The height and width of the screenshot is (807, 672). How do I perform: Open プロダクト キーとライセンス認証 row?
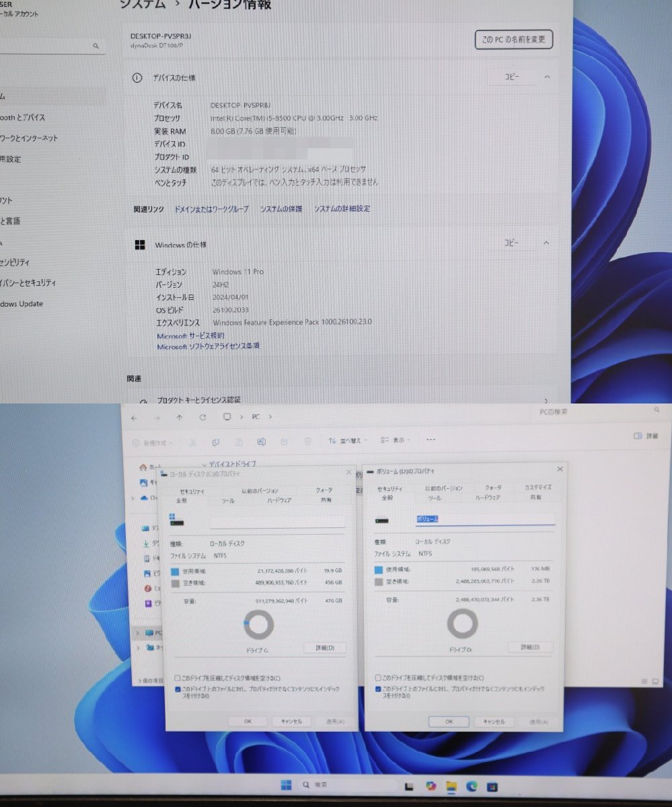click(348, 400)
